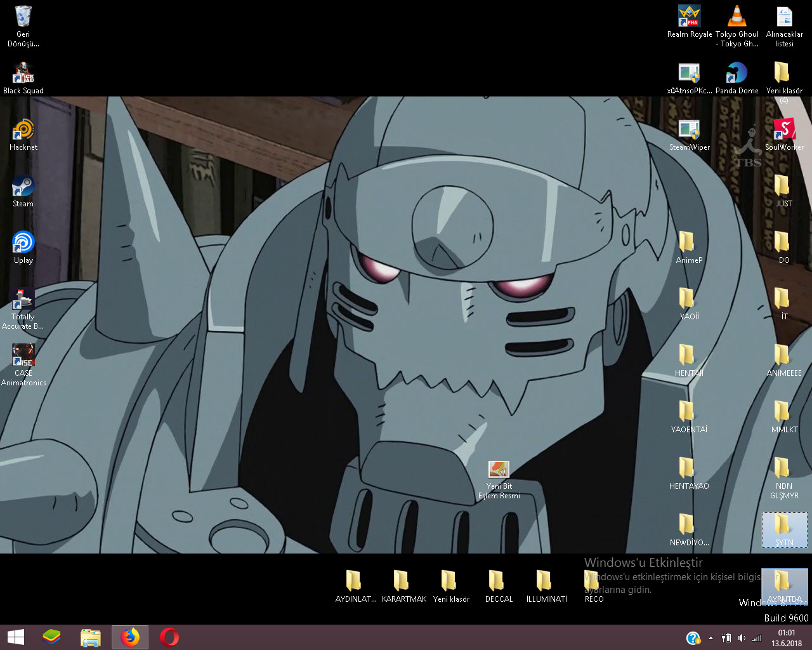Open the SoulWorker game shortcut

pyautogui.click(x=785, y=134)
